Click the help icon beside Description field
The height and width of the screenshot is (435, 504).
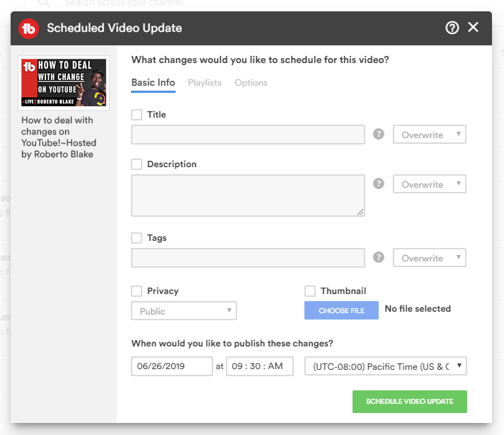click(x=379, y=184)
